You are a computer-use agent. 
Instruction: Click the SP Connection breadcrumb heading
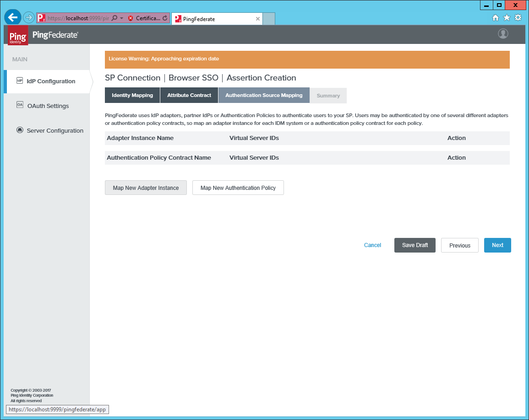132,78
